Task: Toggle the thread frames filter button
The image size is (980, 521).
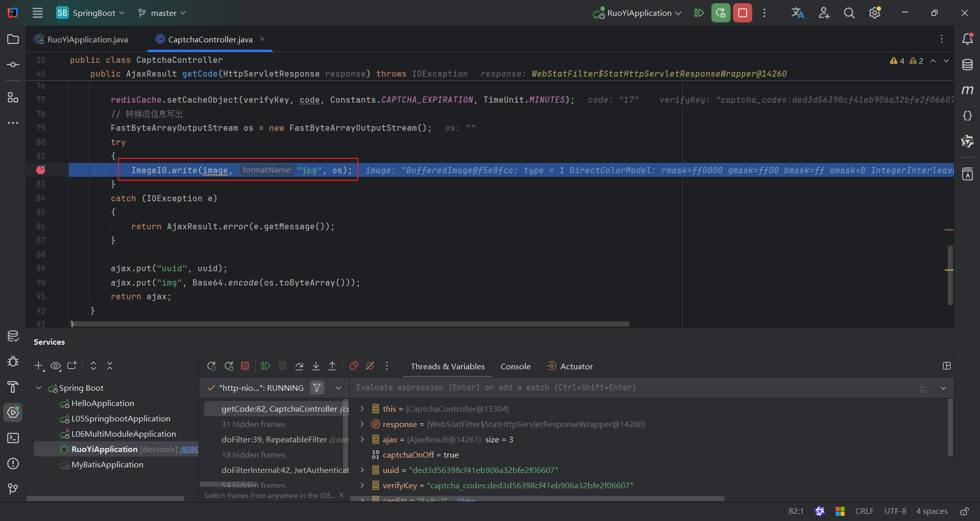Action: 317,388
